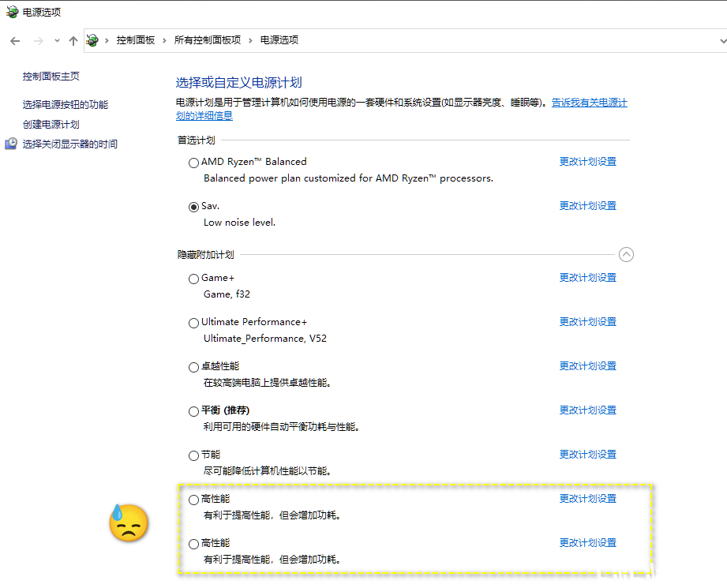The width and height of the screenshot is (727, 588).
Task: Open 所有控制面板项 breadcrumb
Action: pos(208,40)
